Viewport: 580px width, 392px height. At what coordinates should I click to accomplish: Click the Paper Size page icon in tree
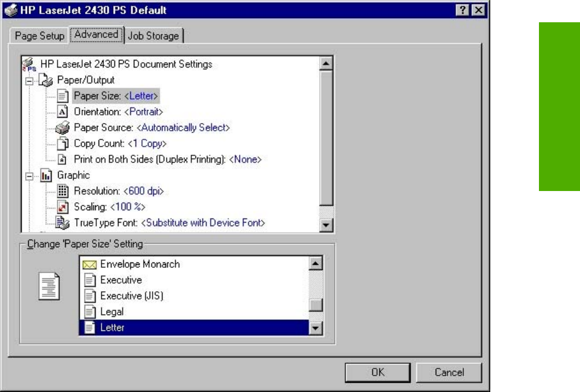click(63, 96)
